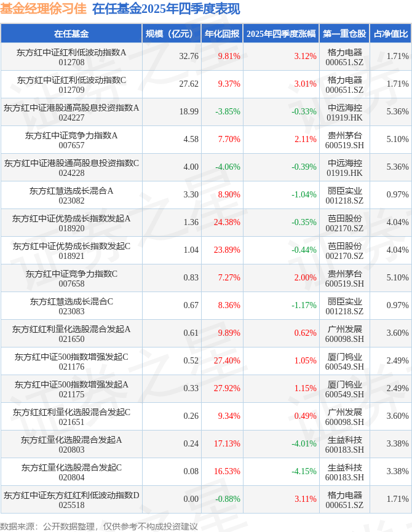The height and width of the screenshot is (532, 412).
Task: Click the 数据来源 disclaimer footer text
Action: click(99, 526)
